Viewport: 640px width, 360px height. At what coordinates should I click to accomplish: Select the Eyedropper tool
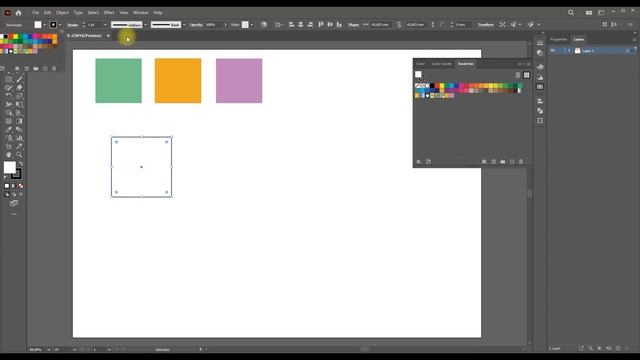(9, 129)
